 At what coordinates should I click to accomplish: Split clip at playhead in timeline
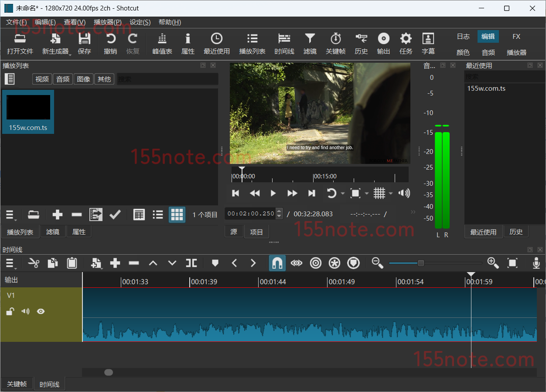[191, 263]
